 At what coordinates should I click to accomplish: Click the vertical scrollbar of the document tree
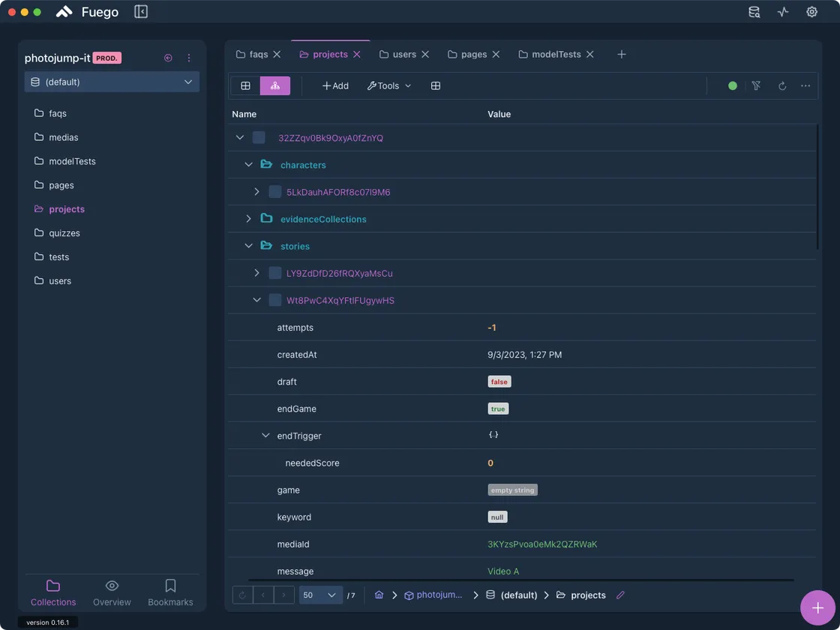(817, 187)
